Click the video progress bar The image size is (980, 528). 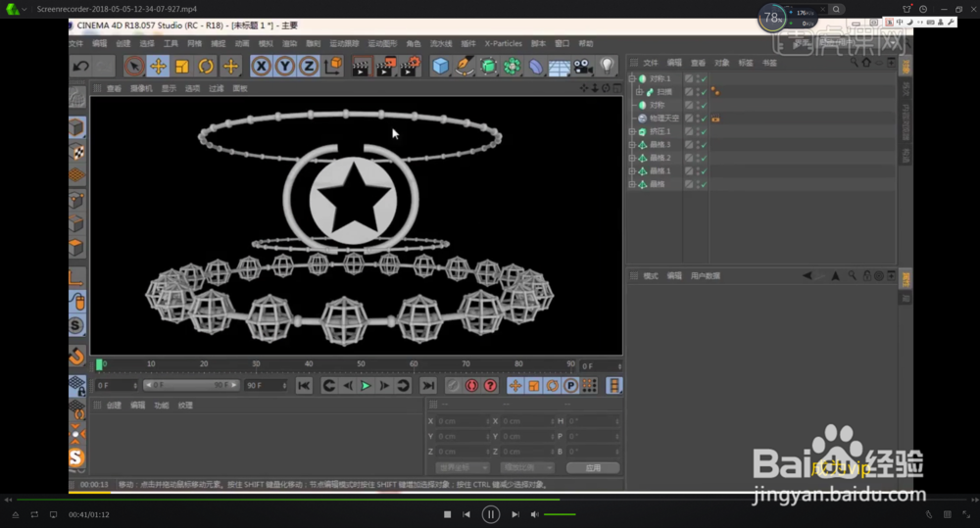tap(490, 500)
